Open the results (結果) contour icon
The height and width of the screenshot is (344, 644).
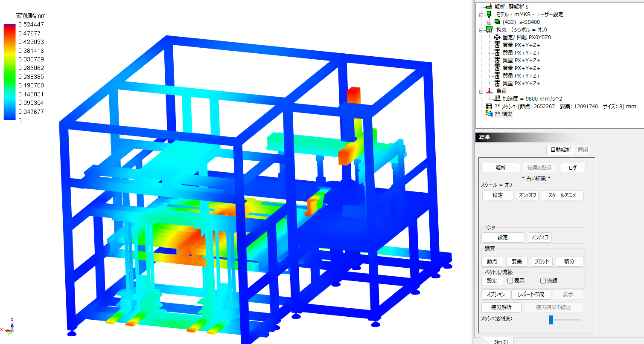(x=489, y=114)
